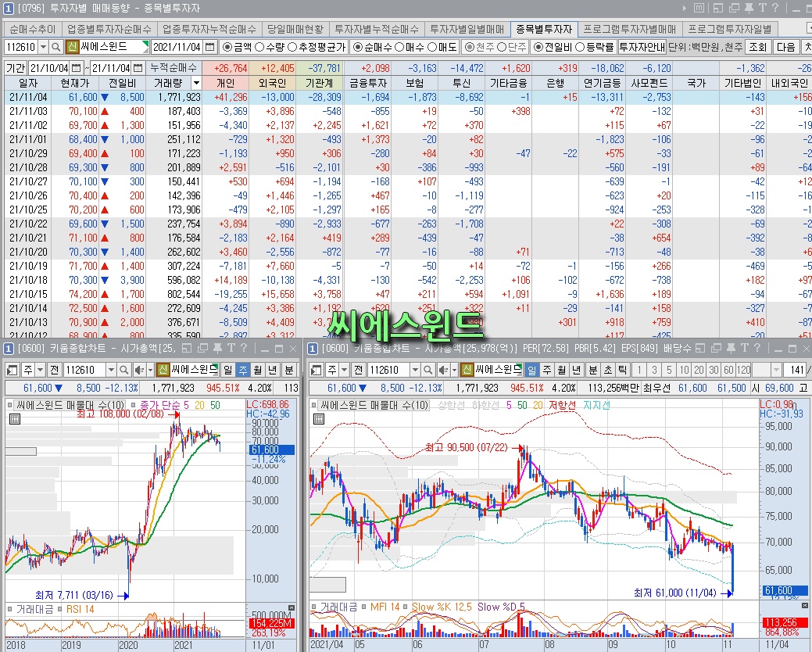Viewport: 812px width, 652px height.
Task: Click the 141 count field in right chart
Action: 794,370
